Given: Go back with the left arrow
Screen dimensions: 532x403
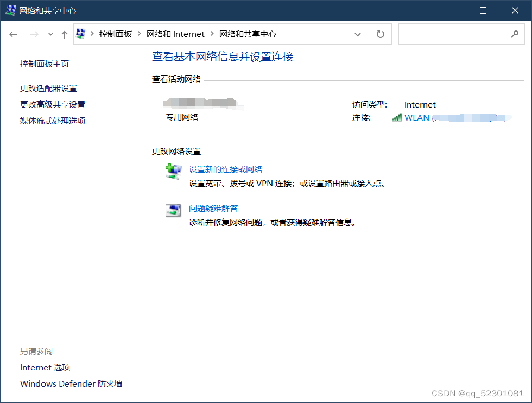Looking at the screenshot, I should pos(13,34).
